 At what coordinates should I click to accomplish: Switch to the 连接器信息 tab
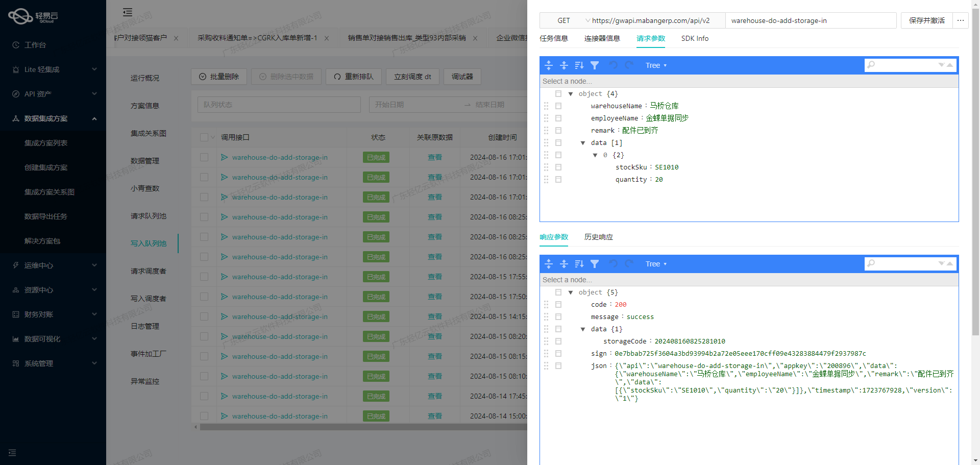click(602, 38)
